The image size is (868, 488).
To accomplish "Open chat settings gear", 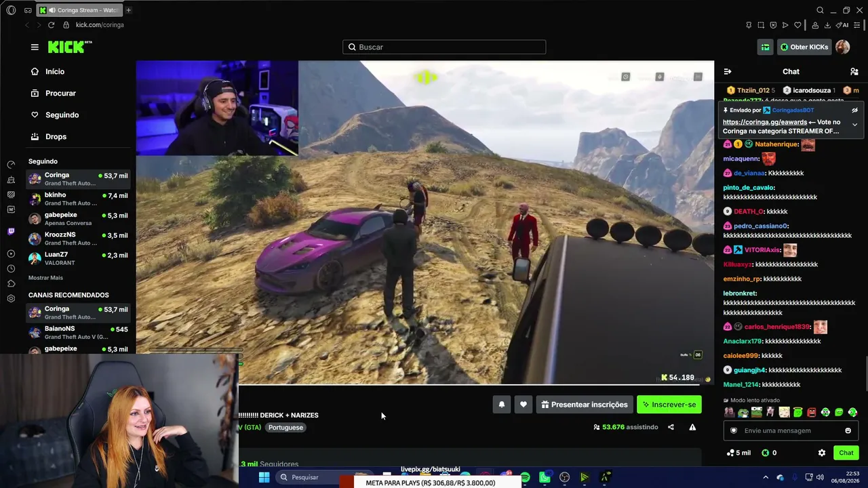I will point(822,453).
